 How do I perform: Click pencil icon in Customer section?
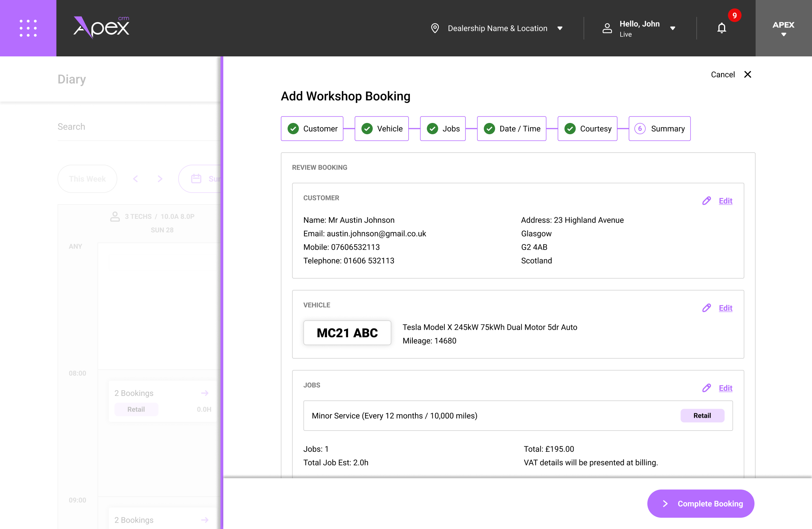tap(706, 201)
